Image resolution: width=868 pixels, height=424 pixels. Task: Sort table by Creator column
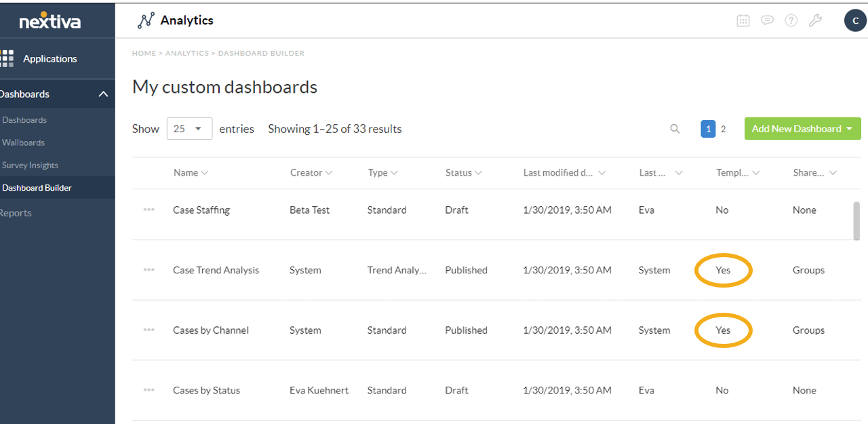[311, 173]
